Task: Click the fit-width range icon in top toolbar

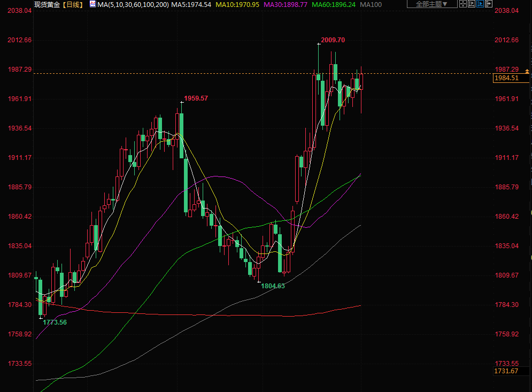Action: (472, 4)
